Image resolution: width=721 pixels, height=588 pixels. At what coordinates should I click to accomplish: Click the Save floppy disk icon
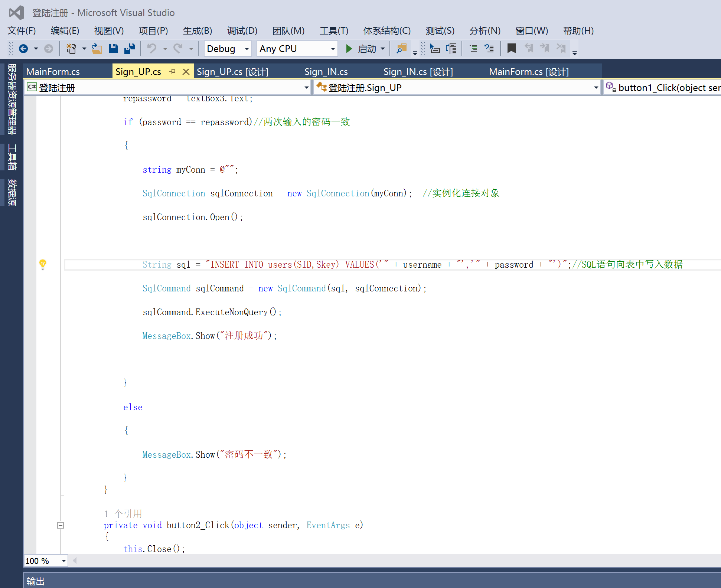113,49
